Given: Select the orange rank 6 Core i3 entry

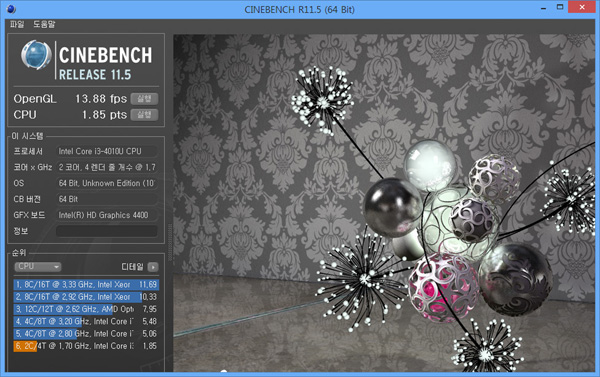Looking at the screenshot, I should [x=86, y=346].
